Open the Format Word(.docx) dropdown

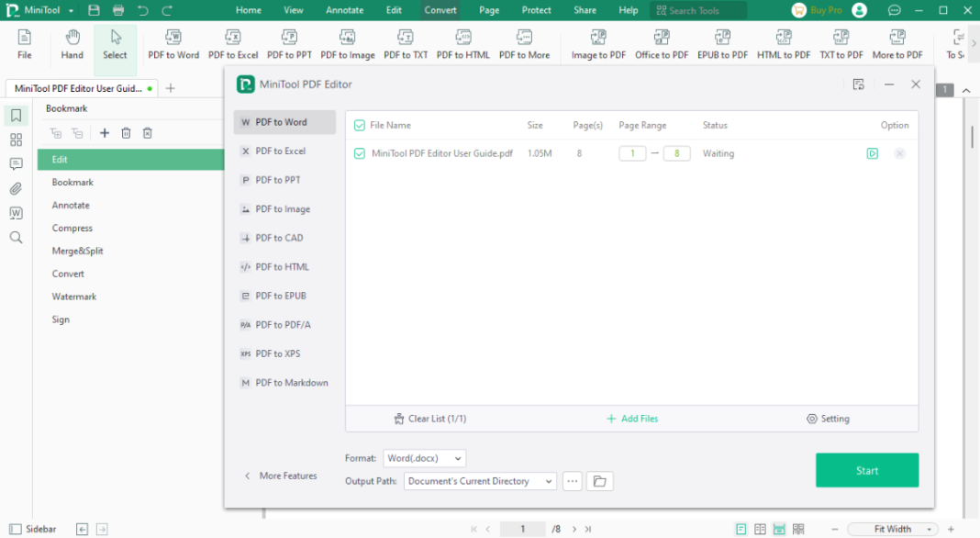(424, 457)
